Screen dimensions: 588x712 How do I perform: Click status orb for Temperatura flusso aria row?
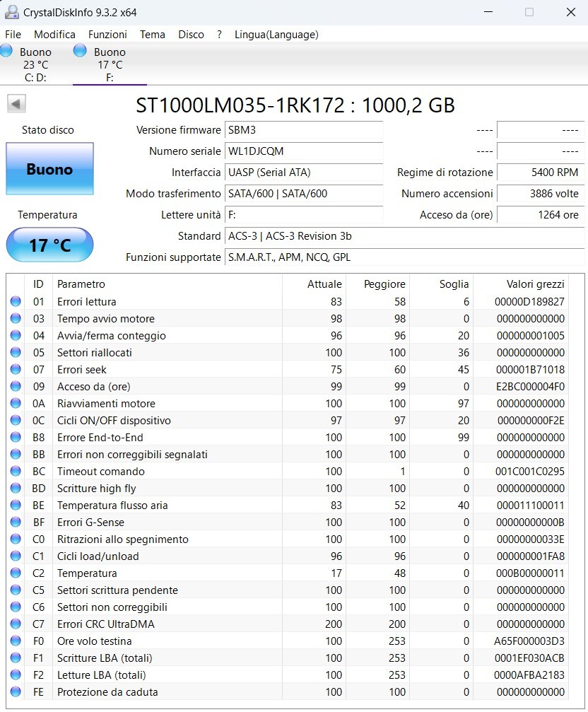click(16, 505)
